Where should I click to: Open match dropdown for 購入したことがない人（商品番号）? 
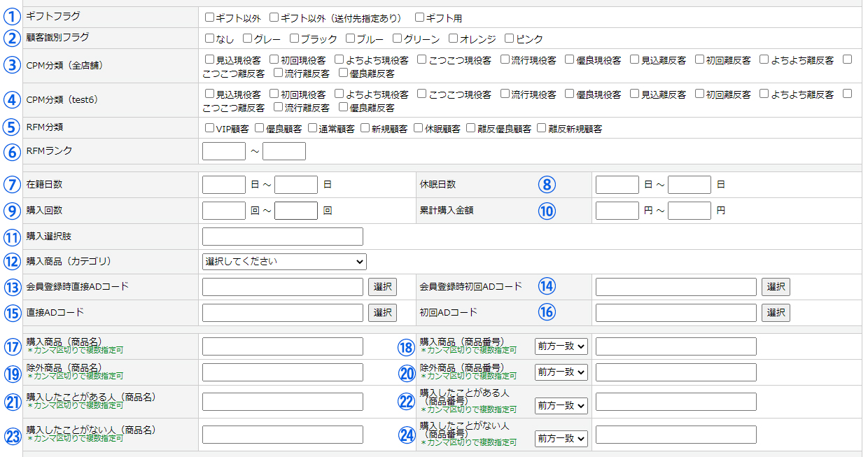pos(561,438)
